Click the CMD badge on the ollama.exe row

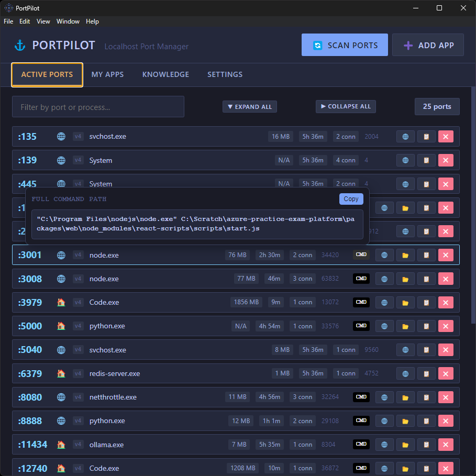pos(361,444)
